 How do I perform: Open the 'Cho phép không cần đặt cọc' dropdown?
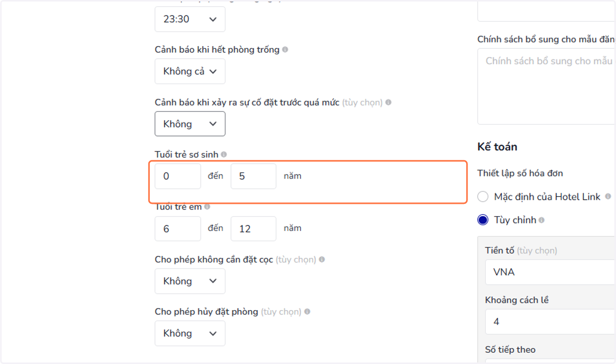[x=190, y=281]
